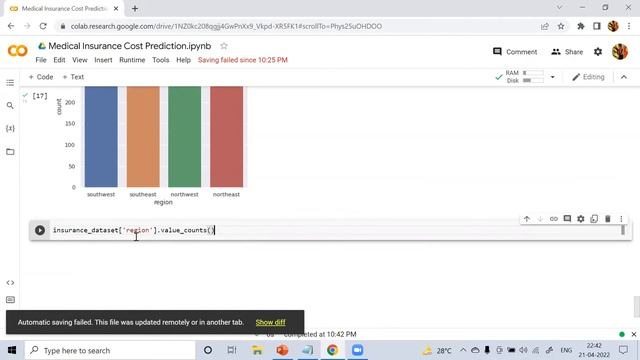Image resolution: width=640 pixels, height=360 pixels.
Task: Delete the current cell trash icon
Action: tap(607, 219)
